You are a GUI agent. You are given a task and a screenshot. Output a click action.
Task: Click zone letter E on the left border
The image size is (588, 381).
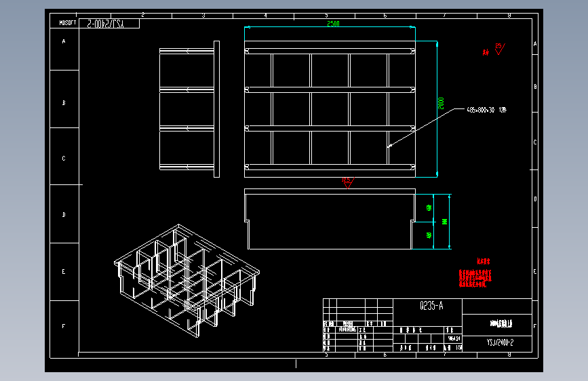tap(64, 271)
